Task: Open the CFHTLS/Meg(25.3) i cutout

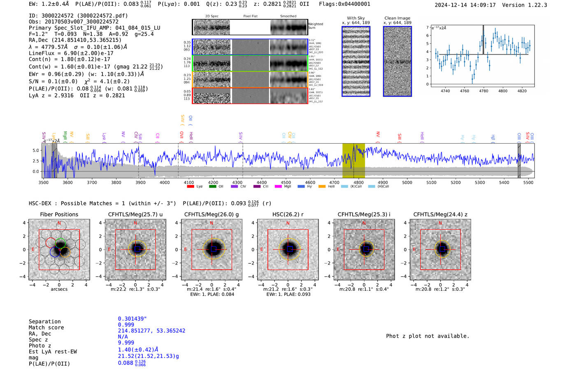Action: pyautogui.click(x=364, y=250)
